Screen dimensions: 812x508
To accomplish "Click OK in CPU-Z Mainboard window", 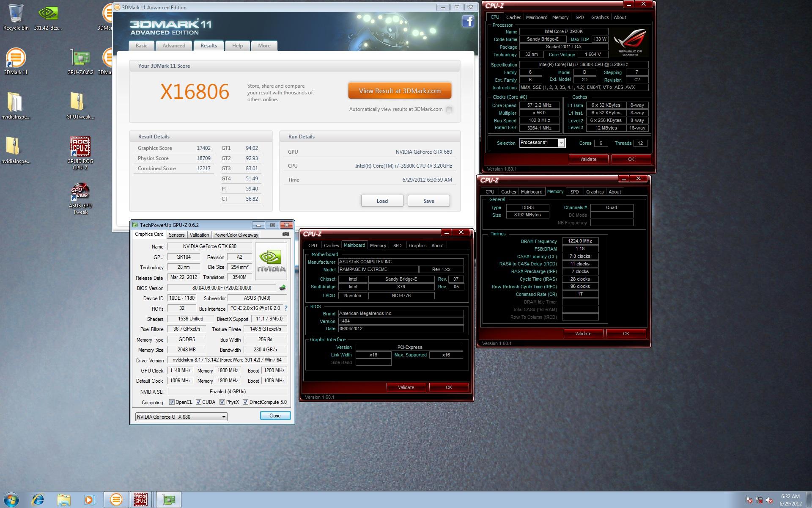I will tap(449, 387).
